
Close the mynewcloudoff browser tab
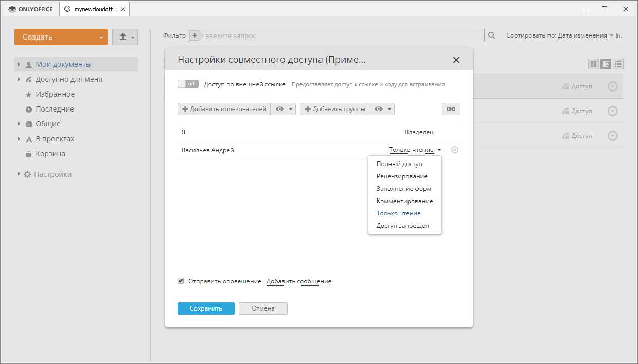click(122, 9)
